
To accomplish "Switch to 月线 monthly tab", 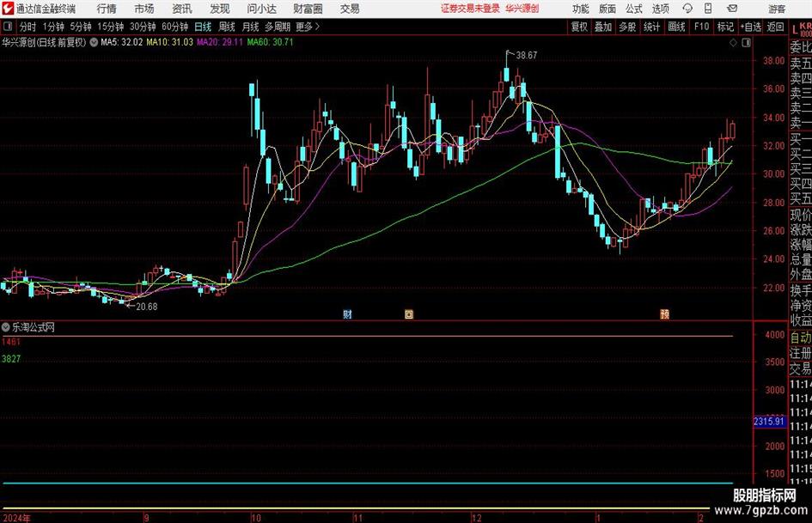I will click(250, 27).
